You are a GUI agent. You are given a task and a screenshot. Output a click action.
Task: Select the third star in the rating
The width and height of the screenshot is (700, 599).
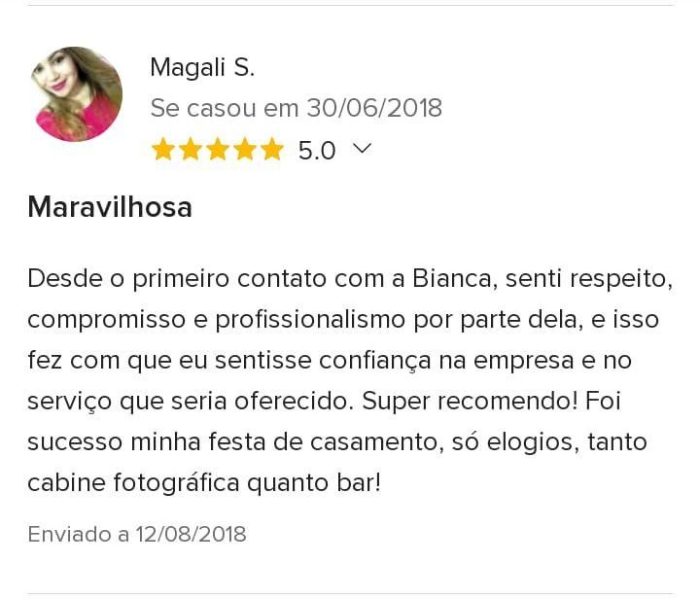[218, 149]
